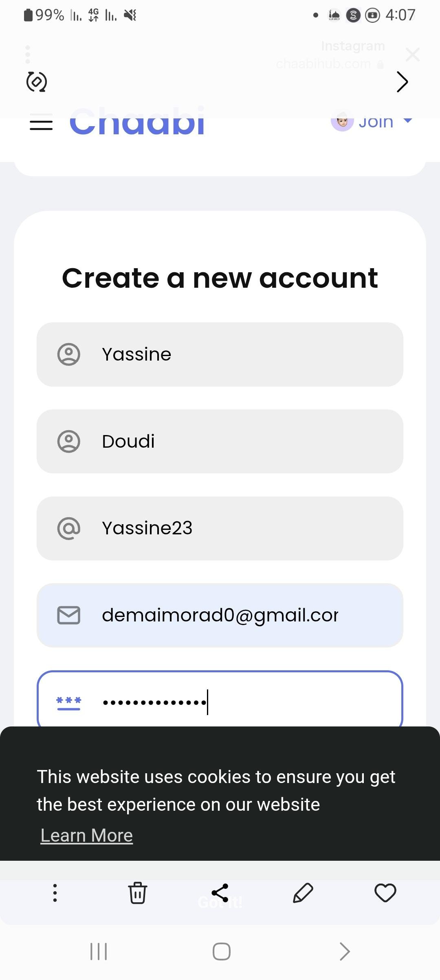Tap the pencil edit icon

[x=303, y=893]
